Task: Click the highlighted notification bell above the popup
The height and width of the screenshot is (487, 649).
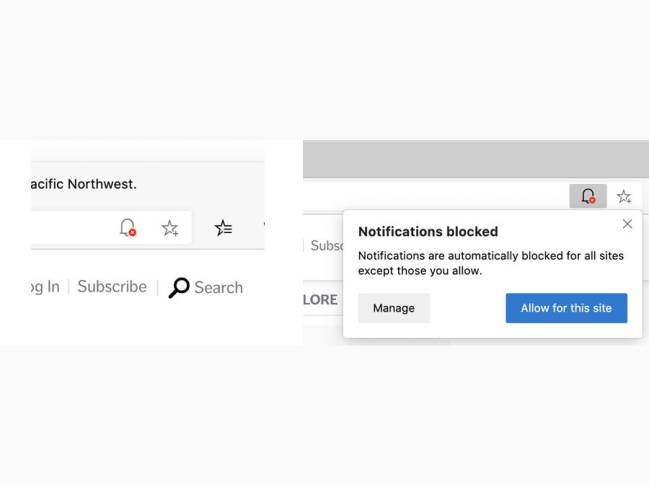Action: [x=588, y=196]
